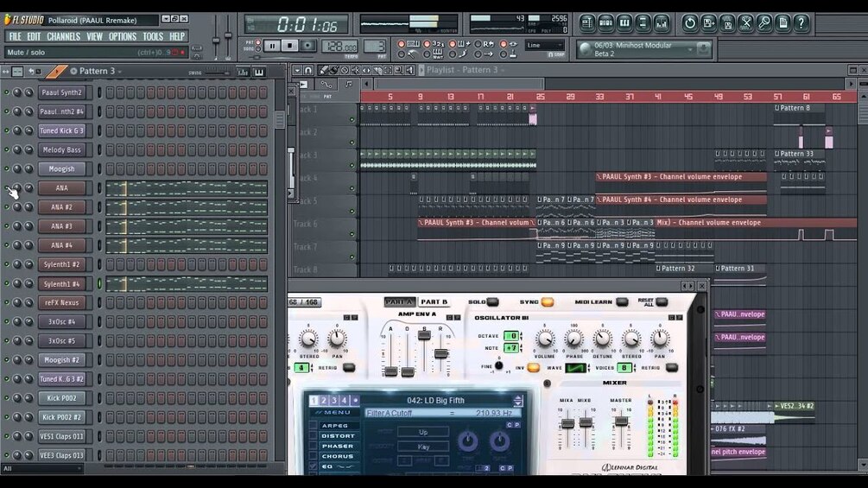Open the project info page icon
Image resolution: width=868 pixels, height=488 pixels.
[782, 22]
